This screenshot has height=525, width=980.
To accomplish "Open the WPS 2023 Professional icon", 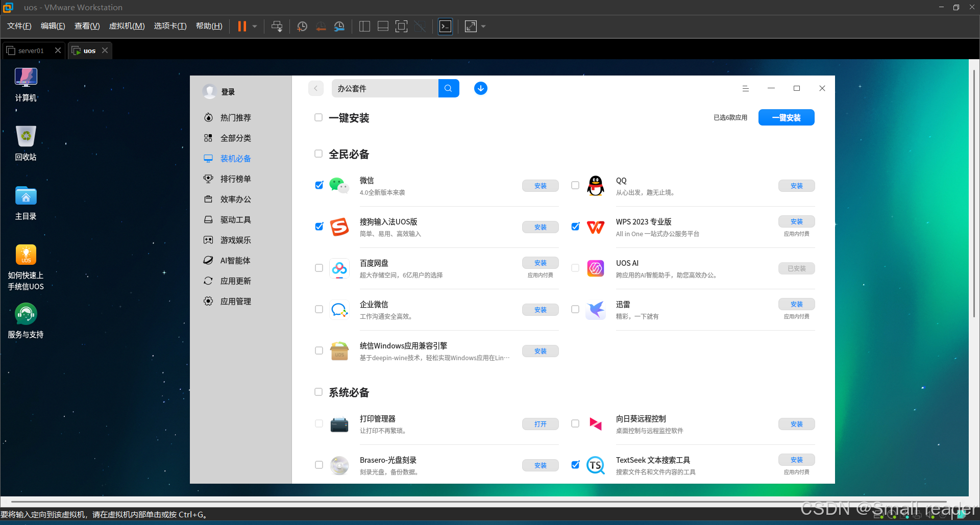I will [x=596, y=227].
